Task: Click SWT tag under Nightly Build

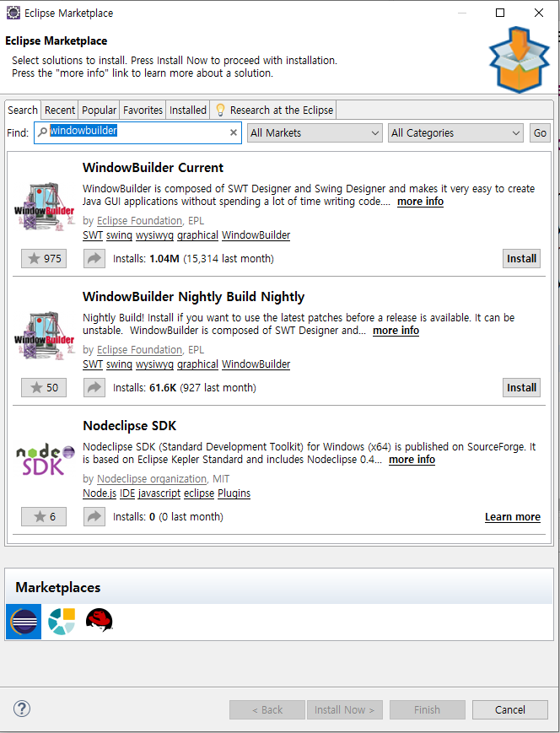Action: 93,364
